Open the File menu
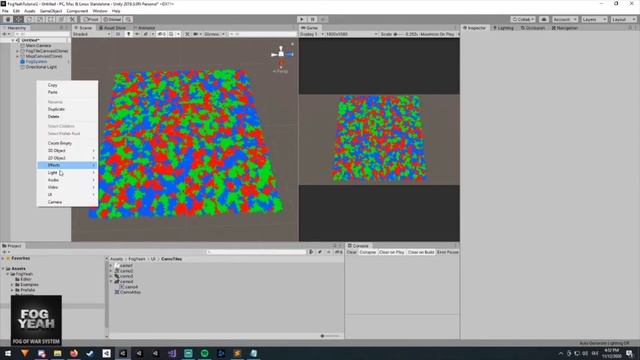The height and width of the screenshot is (360, 640). 5,11
